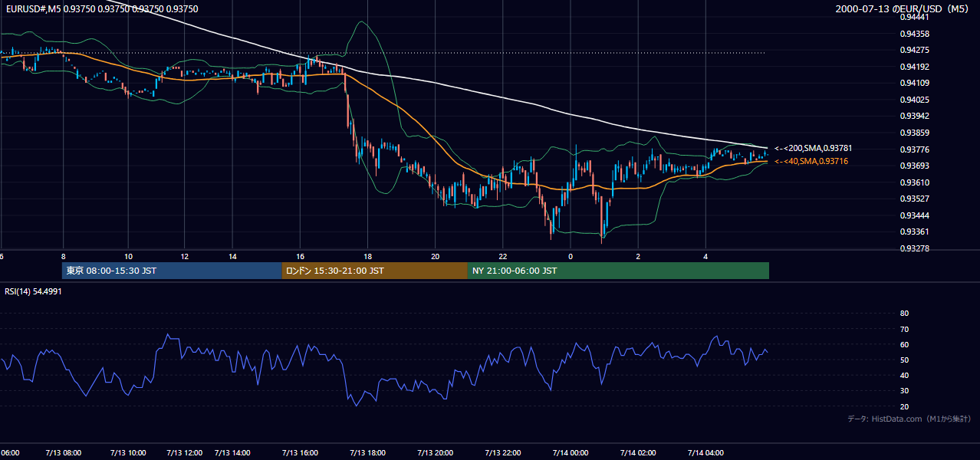The width and height of the screenshot is (980, 460).
Task: Click hour label 12 under price chart
Action: tap(185, 256)
